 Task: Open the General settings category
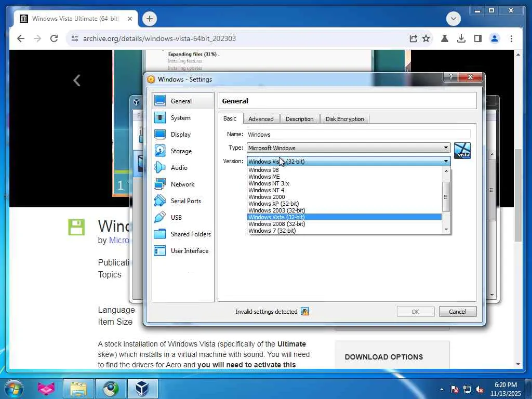(x=183, y=101)
